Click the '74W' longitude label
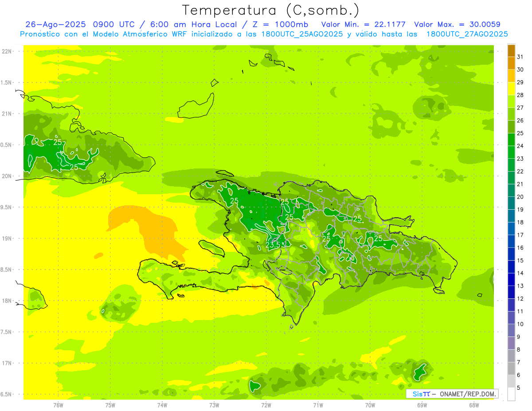 click(x=162, y=405)
